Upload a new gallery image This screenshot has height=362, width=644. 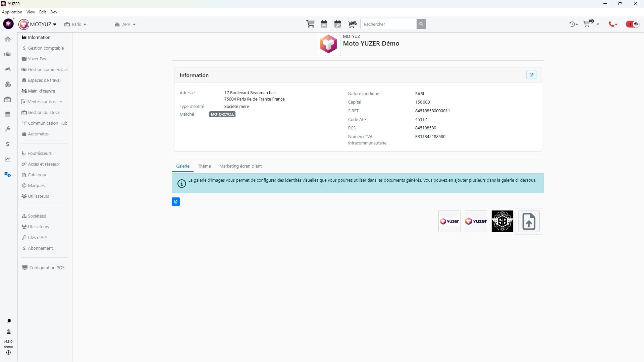point(529,222)
